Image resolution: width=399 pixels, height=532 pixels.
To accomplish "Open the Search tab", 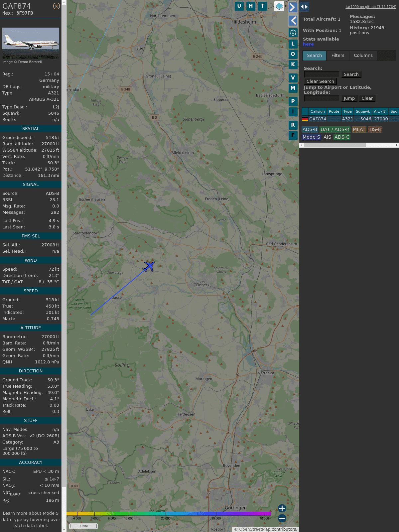I will tap(315, 56).
